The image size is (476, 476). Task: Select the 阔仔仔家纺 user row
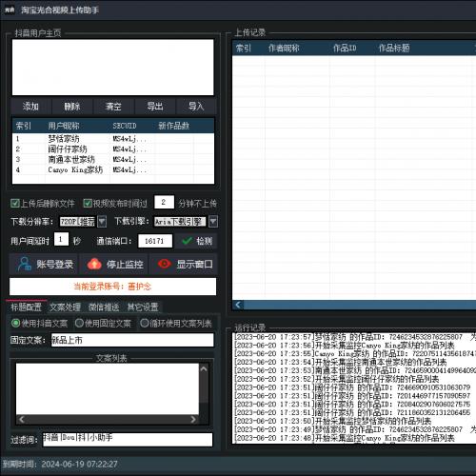(x=113, y=149)
